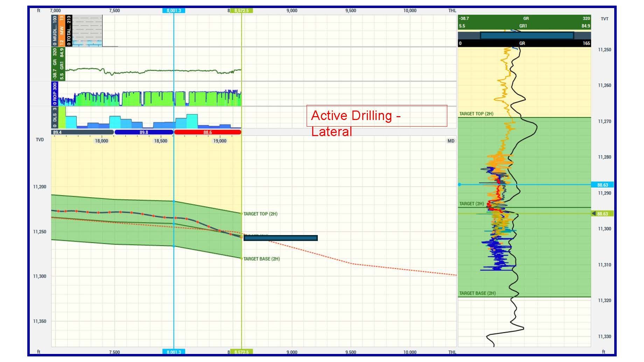Click the blue ROP track header
The height and width of the screenshot is (362, 644).
pyautogui.click(x=55, y=94)
